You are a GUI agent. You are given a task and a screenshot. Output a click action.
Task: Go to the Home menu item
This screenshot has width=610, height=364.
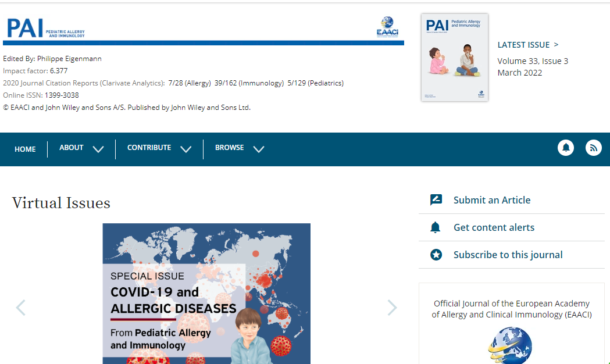point(25,149)
